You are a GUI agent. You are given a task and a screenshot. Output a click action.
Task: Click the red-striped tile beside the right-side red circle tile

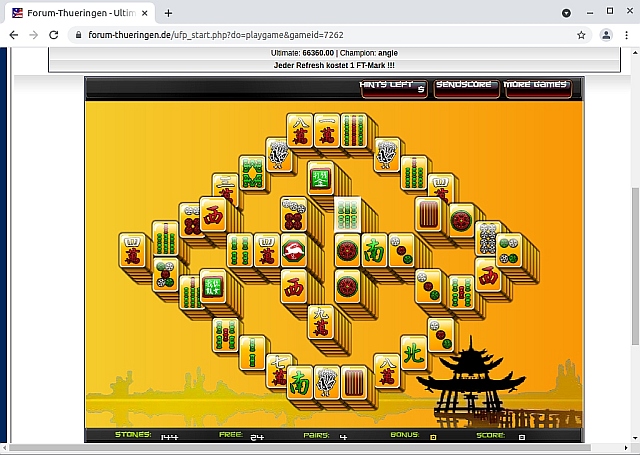click(428, 215)
